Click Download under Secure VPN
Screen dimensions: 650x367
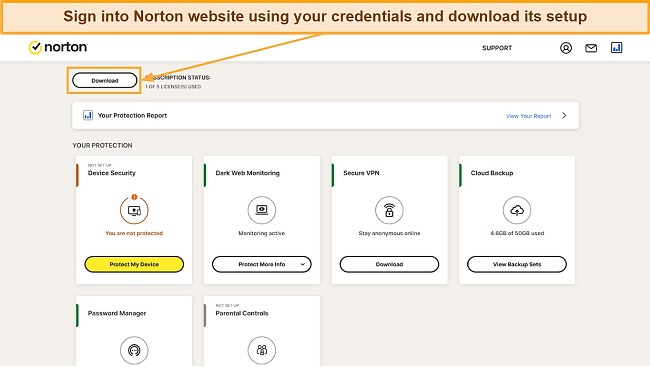pos(389,264)
